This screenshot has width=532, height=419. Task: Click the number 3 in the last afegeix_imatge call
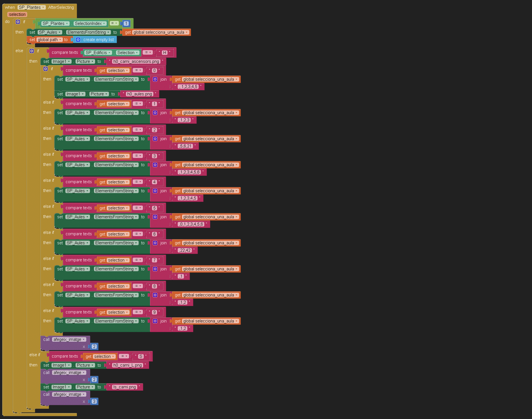point(94,401)
